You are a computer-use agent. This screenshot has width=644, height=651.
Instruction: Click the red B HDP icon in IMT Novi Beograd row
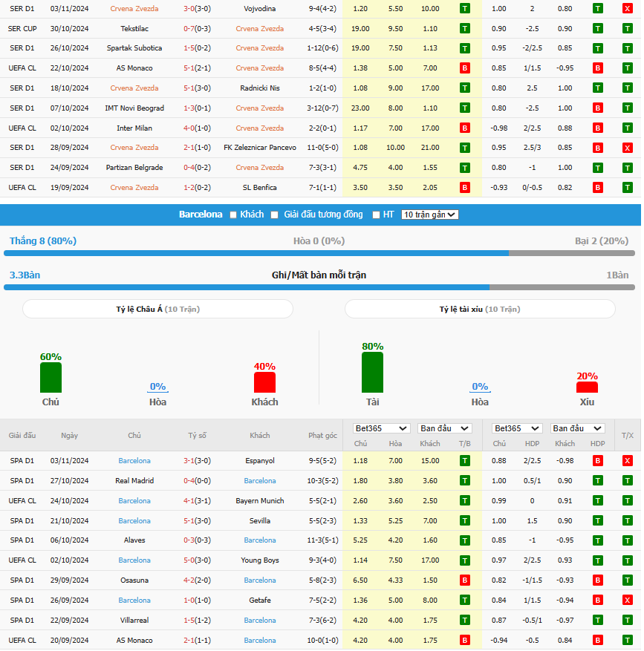point(597,108)
